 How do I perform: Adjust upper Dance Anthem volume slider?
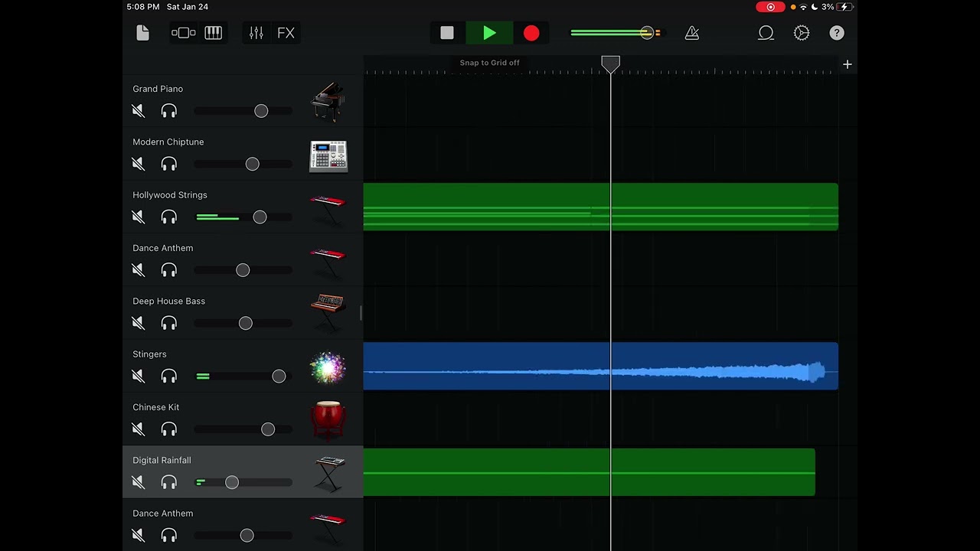[243, 270]
